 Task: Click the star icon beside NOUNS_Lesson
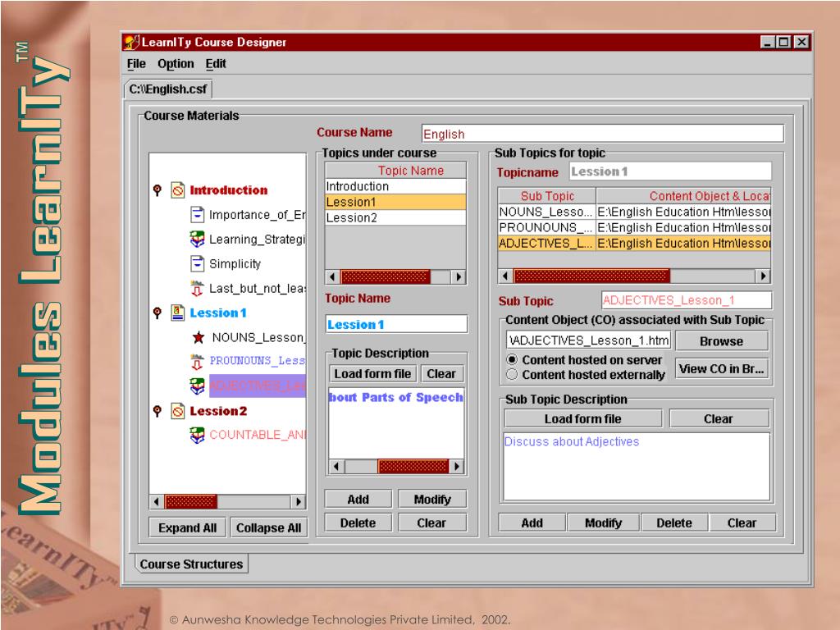tap(199, 337)
